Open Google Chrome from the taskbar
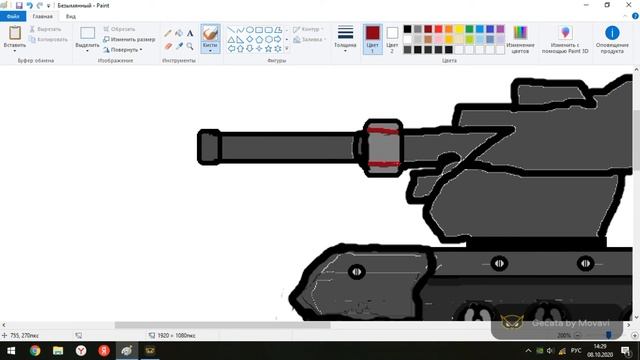Screen dimensions: 640x360 [35, 351]
